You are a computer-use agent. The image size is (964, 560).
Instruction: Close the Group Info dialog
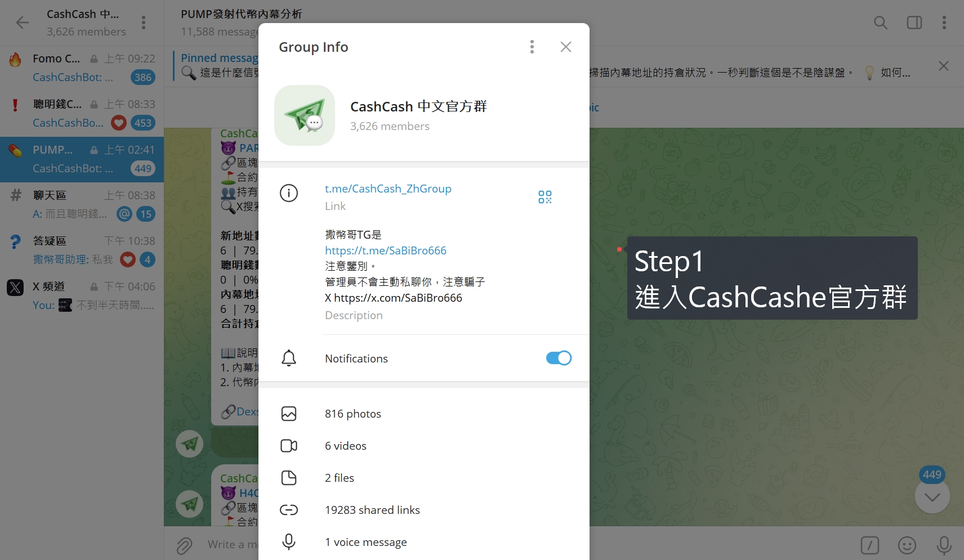point(565,47)
